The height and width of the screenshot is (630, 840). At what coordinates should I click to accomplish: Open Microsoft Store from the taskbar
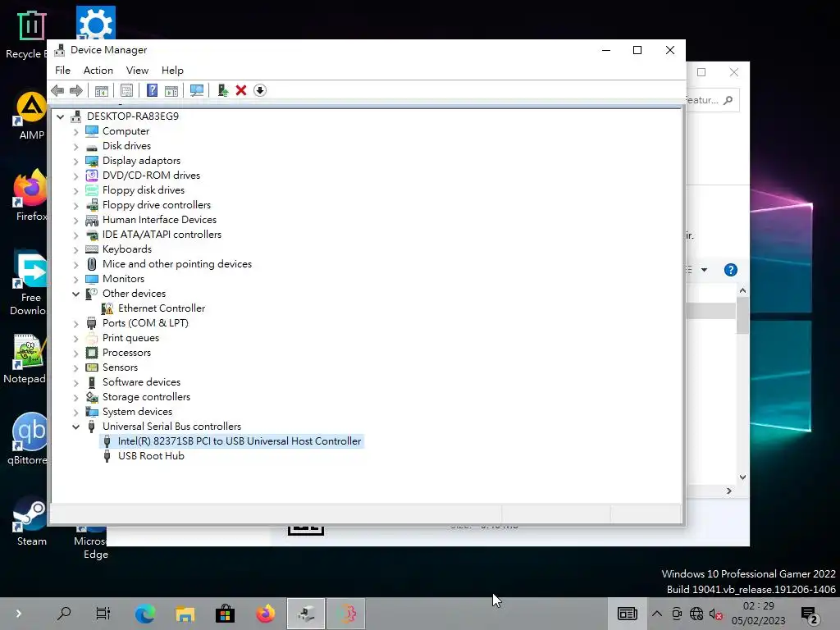225,614
